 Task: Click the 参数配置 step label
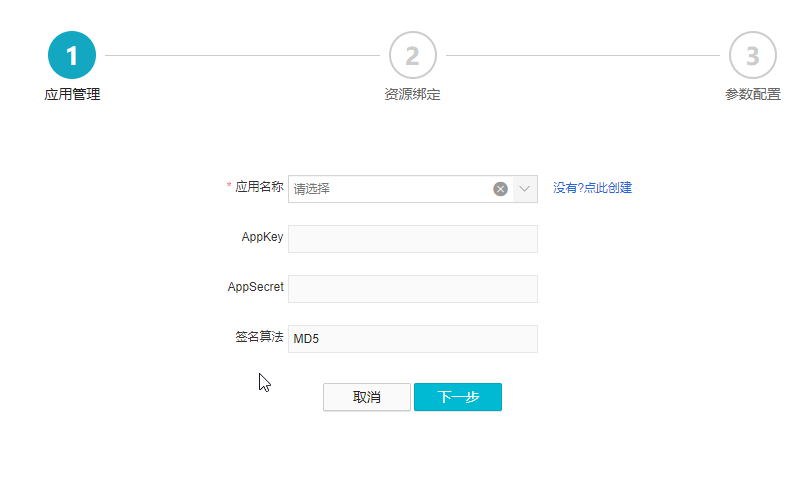point(752,94)
